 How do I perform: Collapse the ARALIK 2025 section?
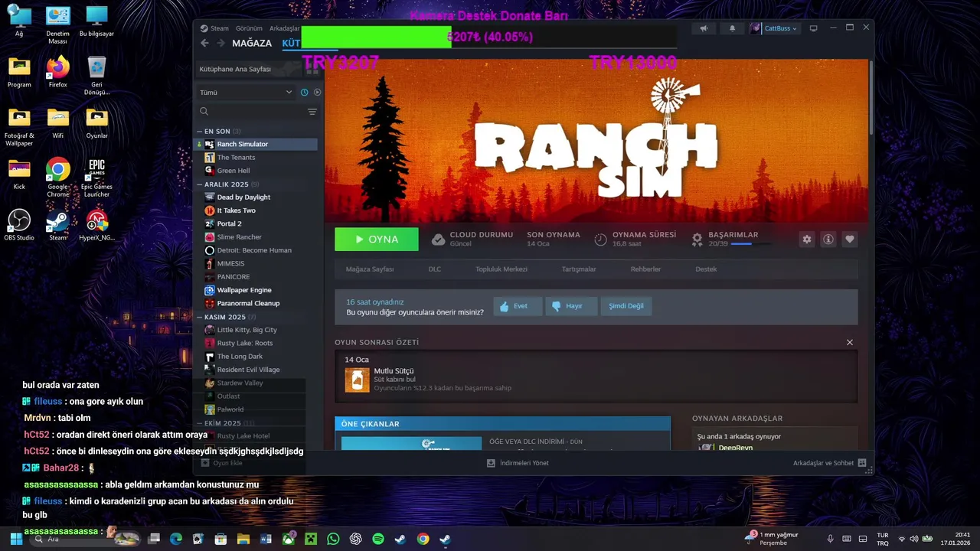pos(199,184)
